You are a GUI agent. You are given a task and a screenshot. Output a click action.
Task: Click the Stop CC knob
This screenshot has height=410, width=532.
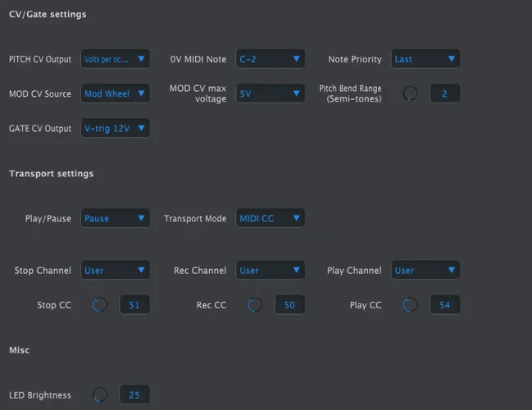tap(100, 305)
